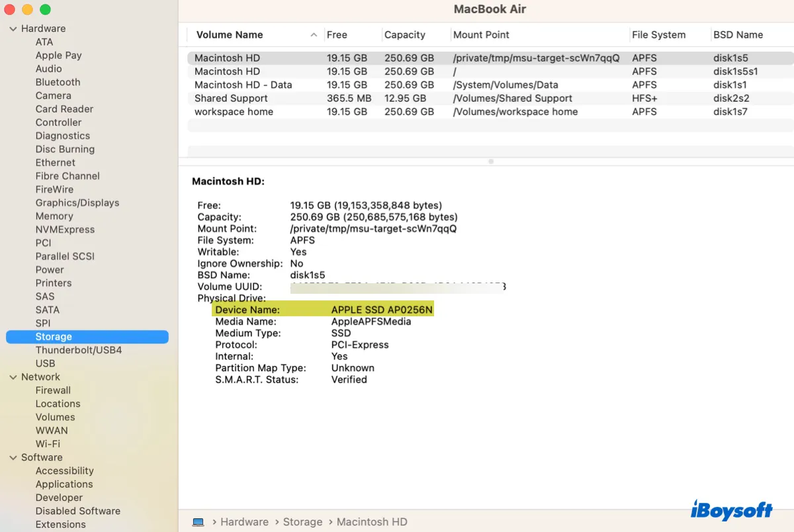Select Camera in the sidebar
The height and width of the screenshot is (532, 794).
tap(54, 95)
